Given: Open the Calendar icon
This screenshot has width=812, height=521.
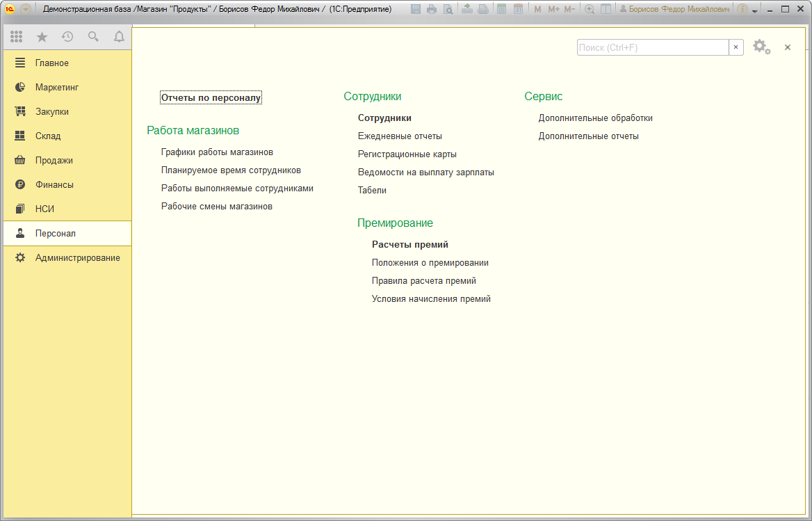Looking at the screenshot, I should click(518, 9).
